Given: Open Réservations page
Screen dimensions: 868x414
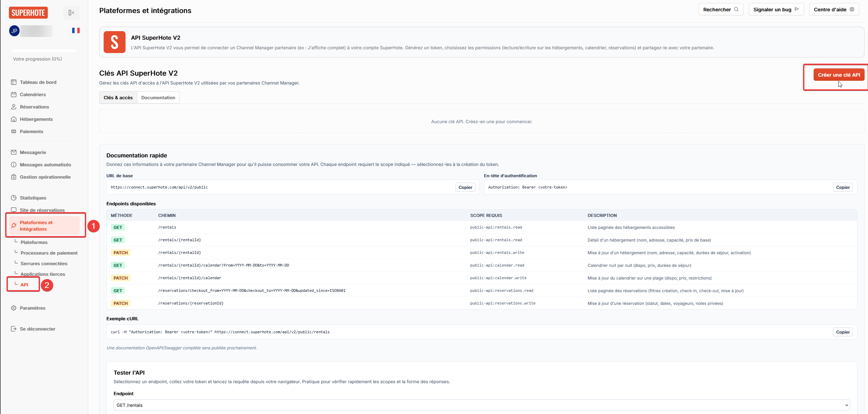Looking at the screenshot, I should click(x=34, y=107).
